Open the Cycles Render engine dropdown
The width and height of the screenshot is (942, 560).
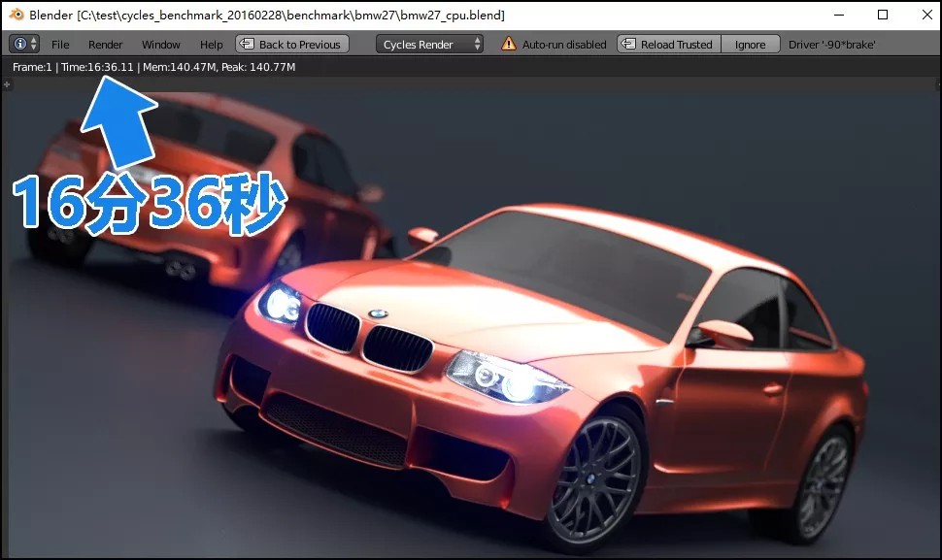click(x=429, y=44)
